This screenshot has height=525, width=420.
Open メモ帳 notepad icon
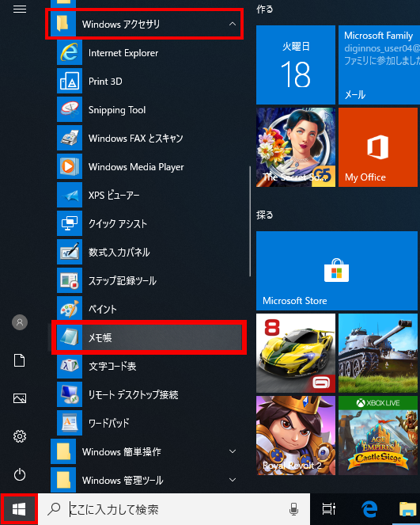(x=70, y=337)
